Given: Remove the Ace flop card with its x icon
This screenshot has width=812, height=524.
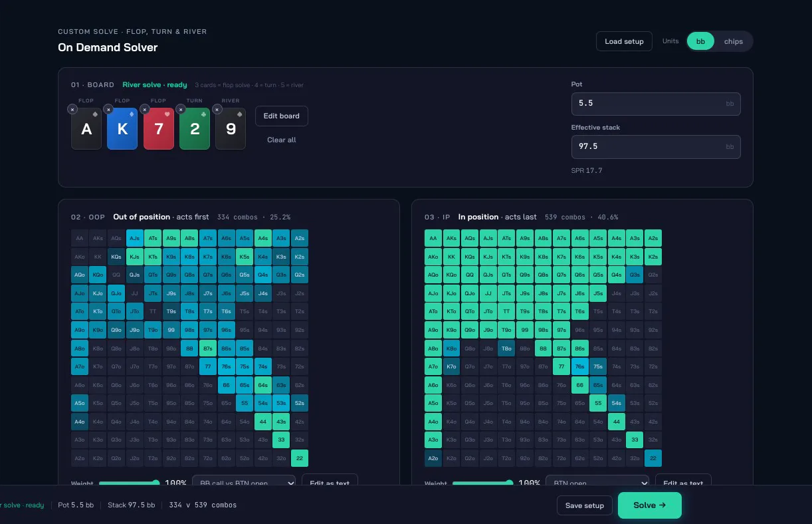Looking at the screenshot, I should [72, 109].
